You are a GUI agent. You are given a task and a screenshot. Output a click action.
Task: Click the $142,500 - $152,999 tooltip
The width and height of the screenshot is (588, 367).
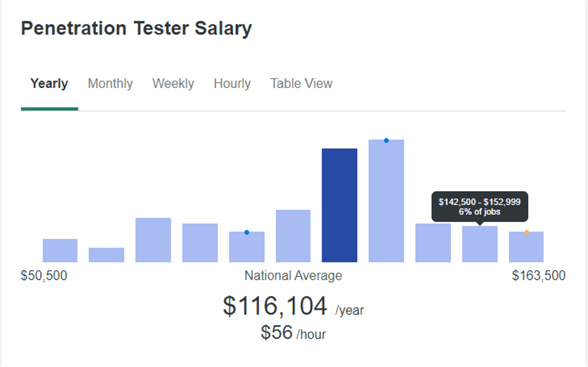[x=479, y=207]
